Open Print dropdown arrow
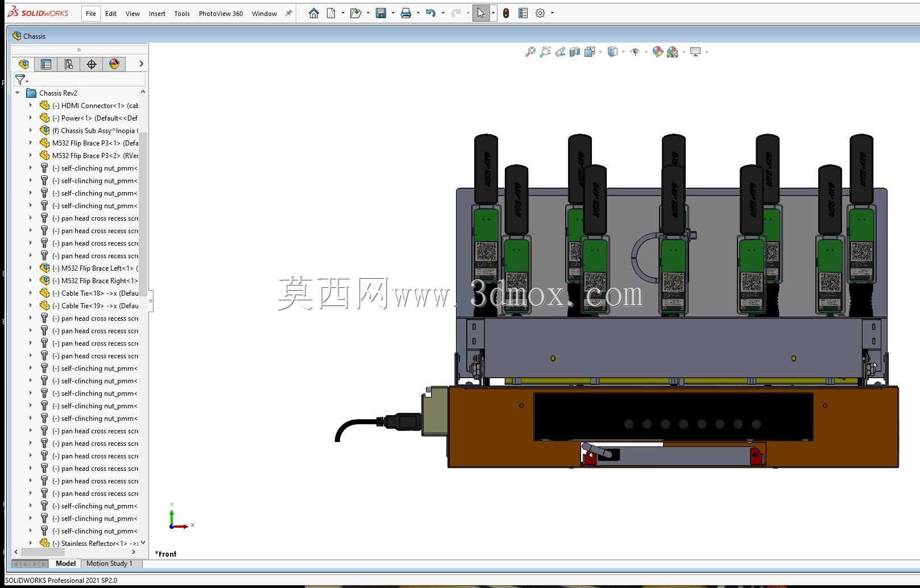 (418, 13)
